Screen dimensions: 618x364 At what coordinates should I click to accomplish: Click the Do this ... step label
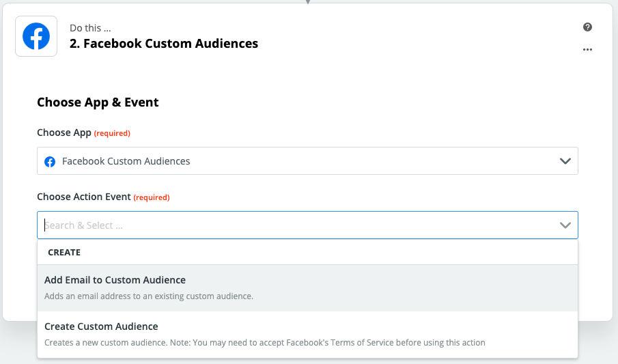click(90, 28)
